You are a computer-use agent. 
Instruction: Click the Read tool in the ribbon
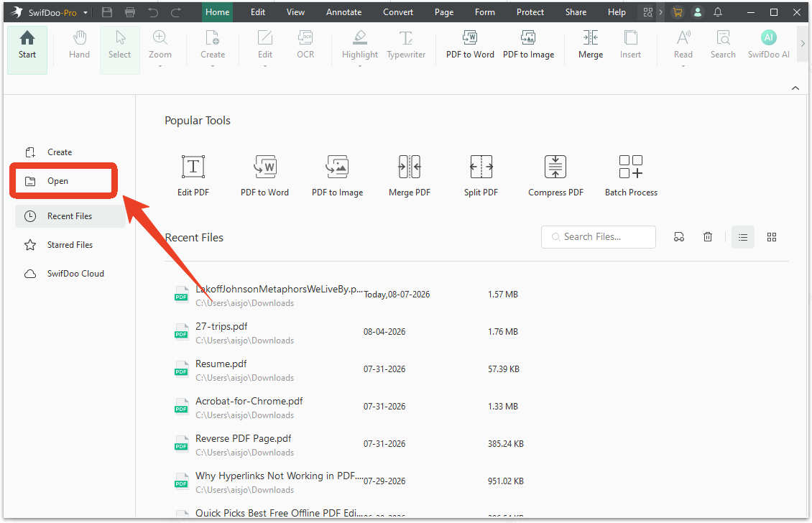(x=683, y=45)
